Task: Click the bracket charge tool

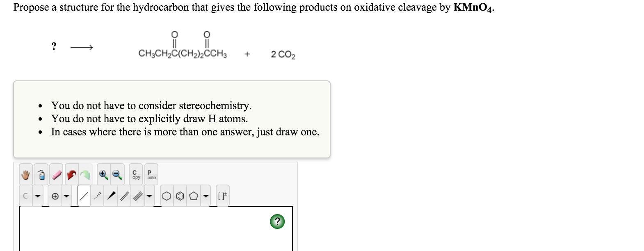Action: (223, 195)
